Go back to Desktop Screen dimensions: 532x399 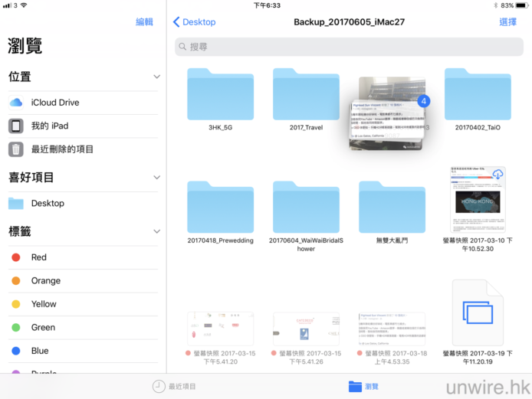tap(195, 22)
